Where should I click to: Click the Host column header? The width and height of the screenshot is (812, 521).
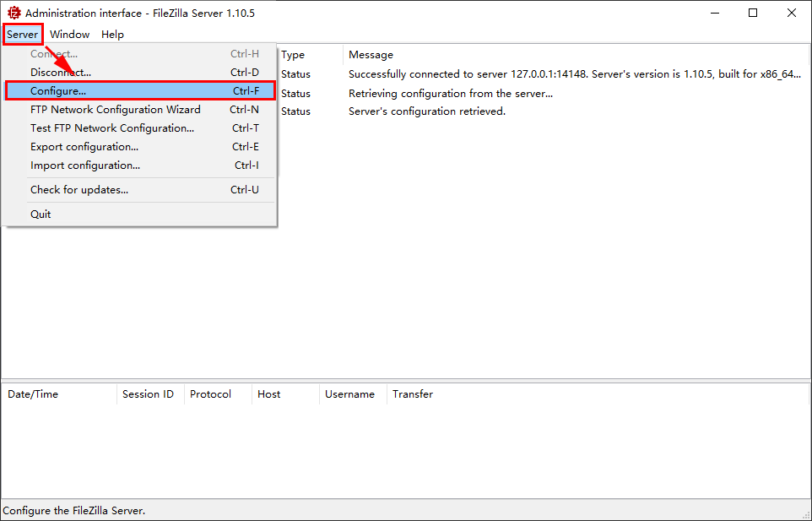[285, 394]
